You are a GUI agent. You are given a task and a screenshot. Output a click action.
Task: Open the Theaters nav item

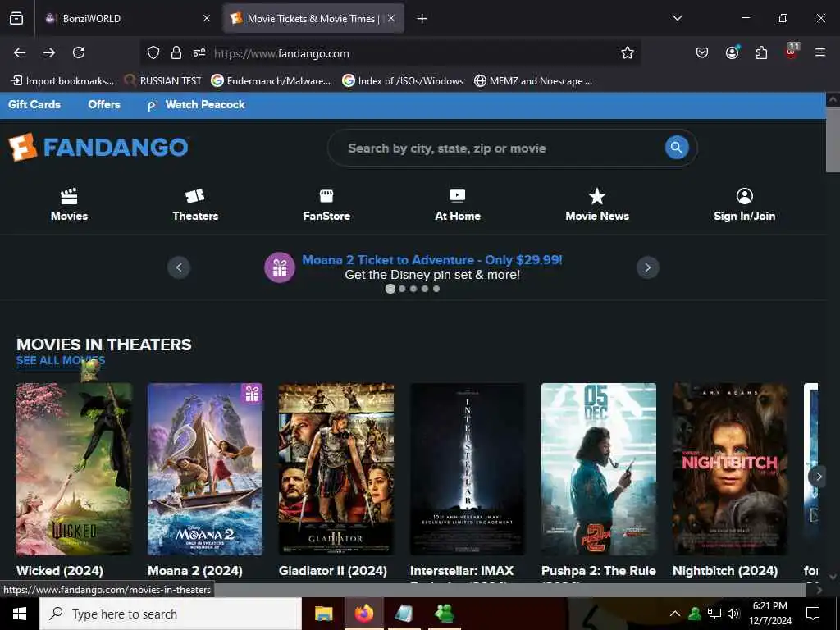[195, 204]
